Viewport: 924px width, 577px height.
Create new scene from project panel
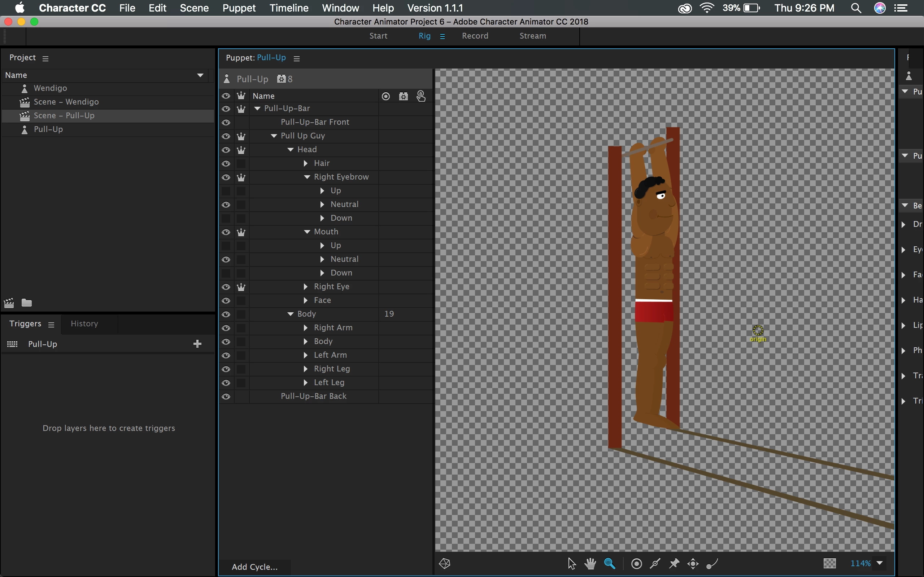[x=9, y=303]
